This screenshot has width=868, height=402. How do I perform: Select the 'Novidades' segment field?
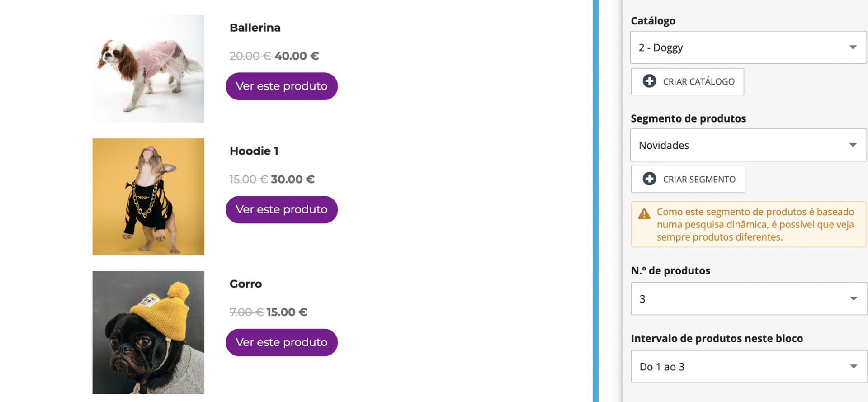pyautogui.click(x=749, y=145)
